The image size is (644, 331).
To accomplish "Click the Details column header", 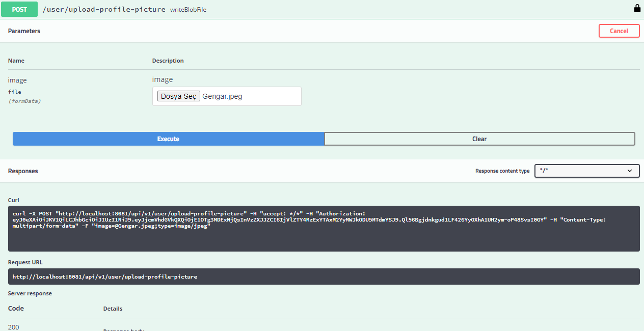I will click(113, 308).
